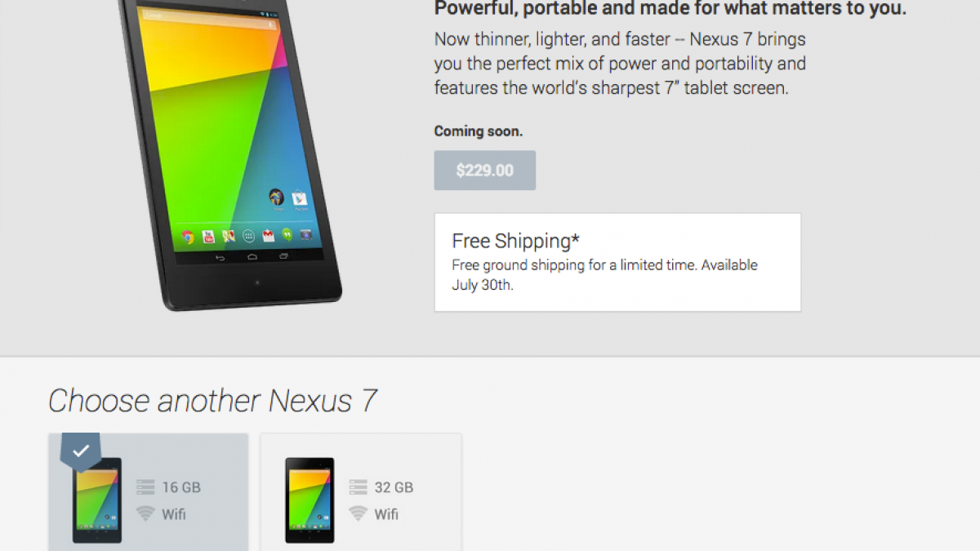The width and height of the screenshot is (980, 551).
Task: Click the Wifi icon on 32 GB card
Action: (358, 513)
